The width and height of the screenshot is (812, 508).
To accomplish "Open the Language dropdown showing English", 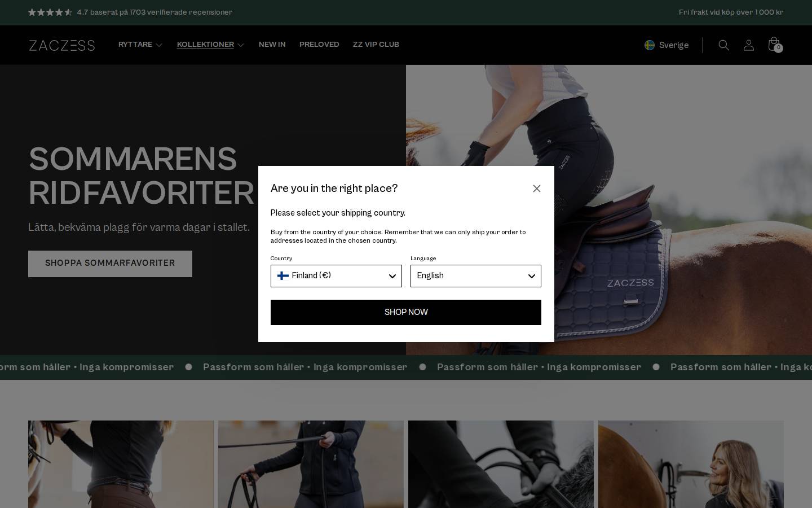I will click(476, 276).
